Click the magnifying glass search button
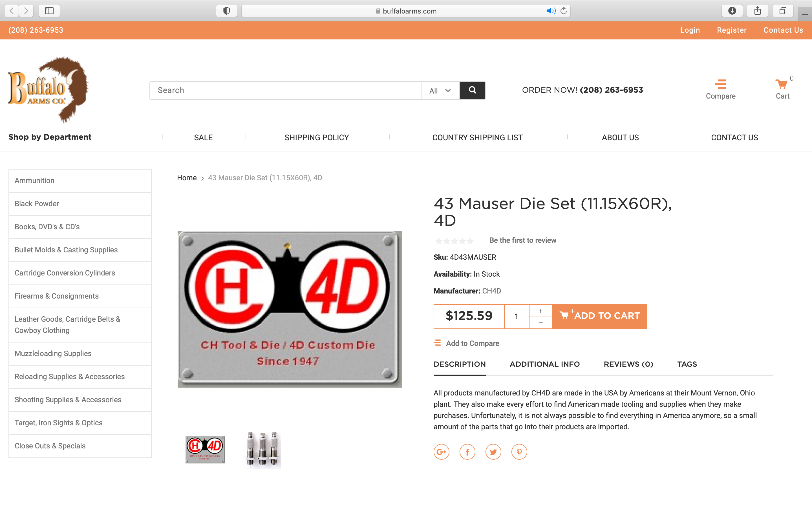 tap(472, 90)
